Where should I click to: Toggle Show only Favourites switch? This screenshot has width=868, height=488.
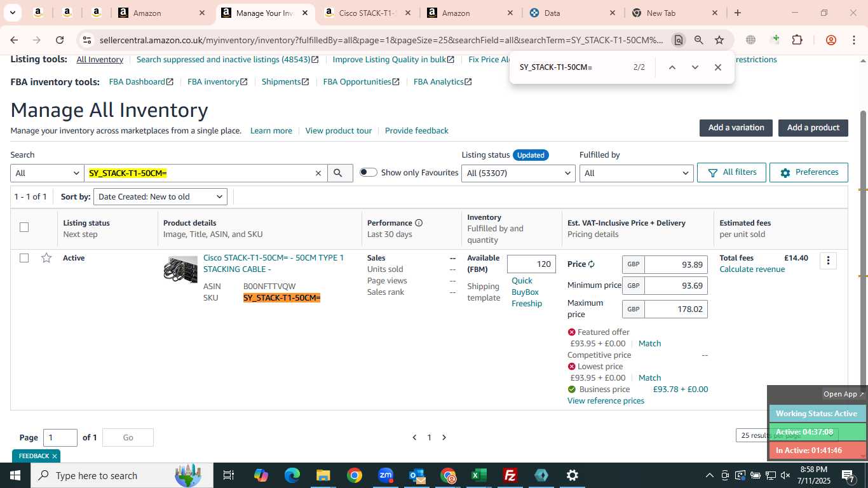[369, 172]
